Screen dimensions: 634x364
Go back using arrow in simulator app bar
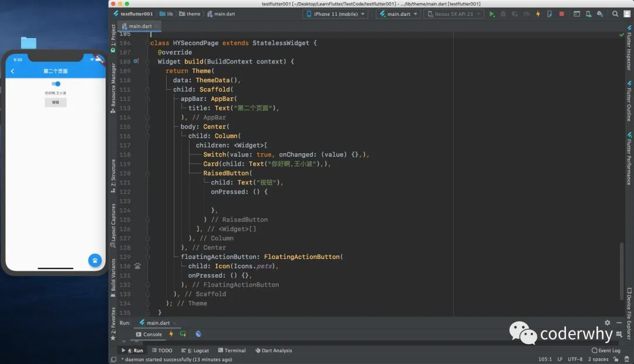pos(12,71)
